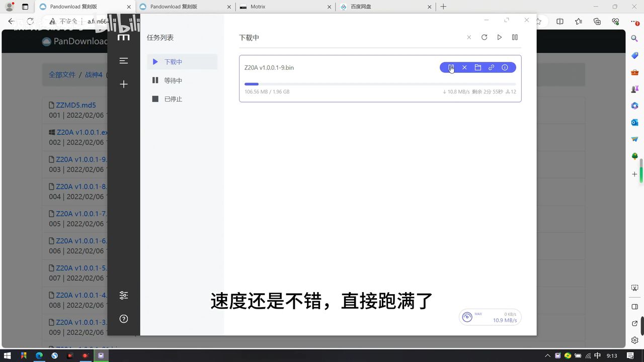Open Edge profile avatar
The image size is (644, 362).
point(9,7)
